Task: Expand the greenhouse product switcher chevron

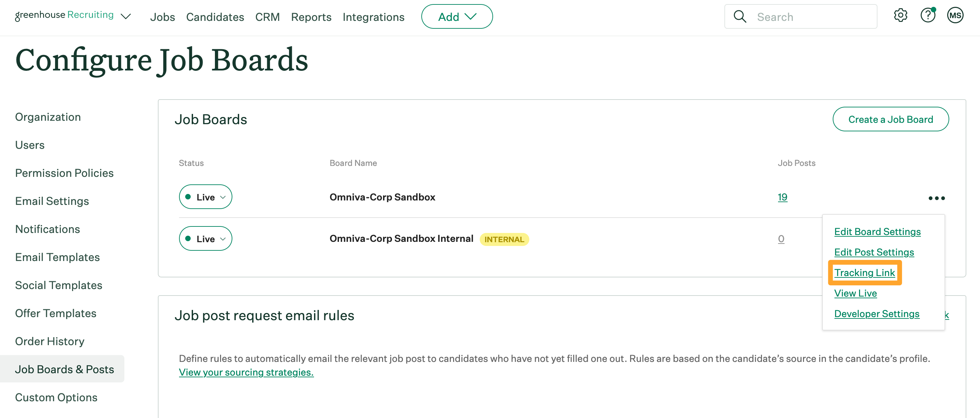Action: (x=126, y=16)
